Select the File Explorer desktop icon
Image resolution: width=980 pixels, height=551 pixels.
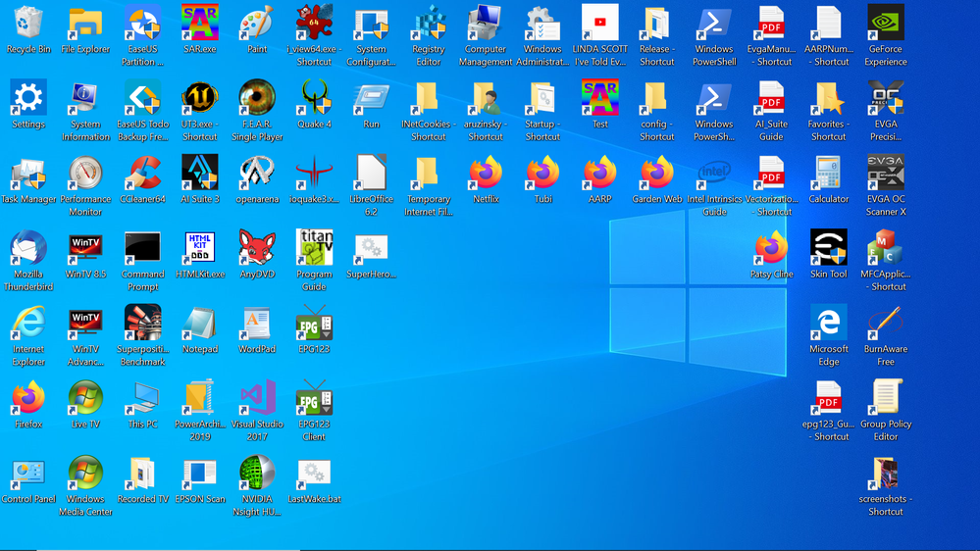click(x=85, y=23)
